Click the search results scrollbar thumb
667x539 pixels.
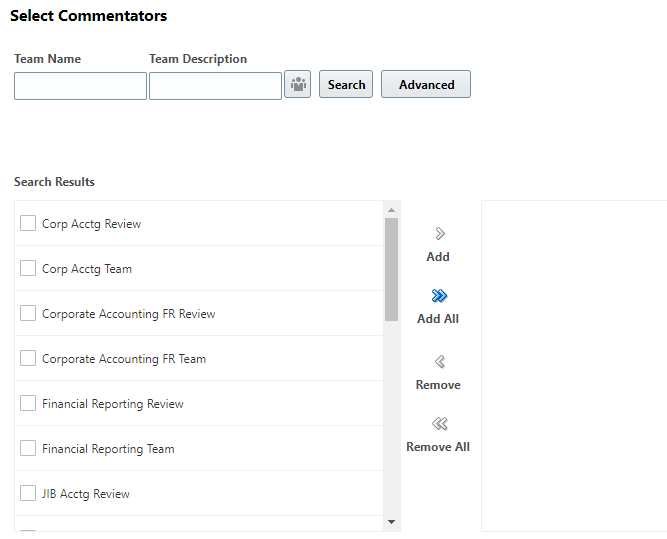[391, 269]
